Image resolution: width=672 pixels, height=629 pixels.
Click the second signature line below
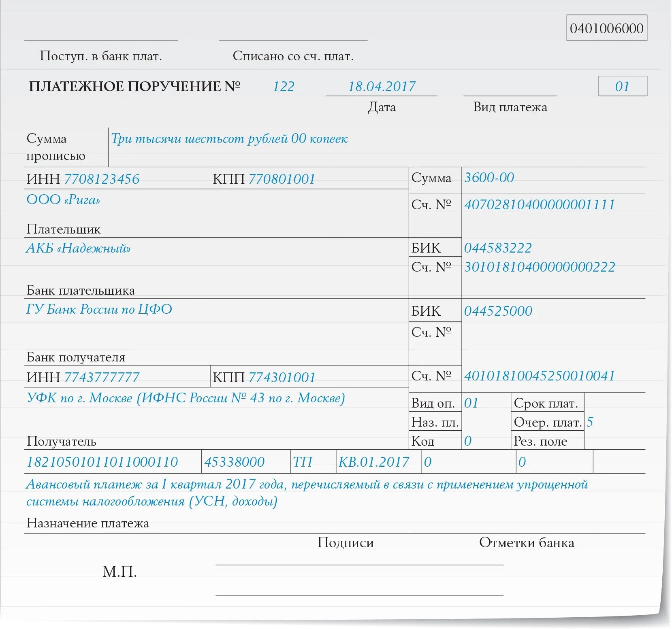[x=359, y=595]
